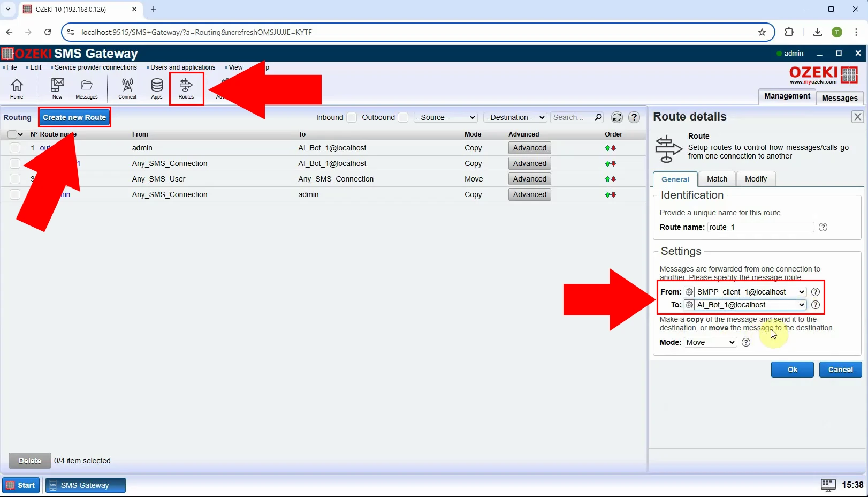The height and width of the screenshot is (497, 868).
Task: Click the New message toolbar icon
Action: click(x=57, y=88)
